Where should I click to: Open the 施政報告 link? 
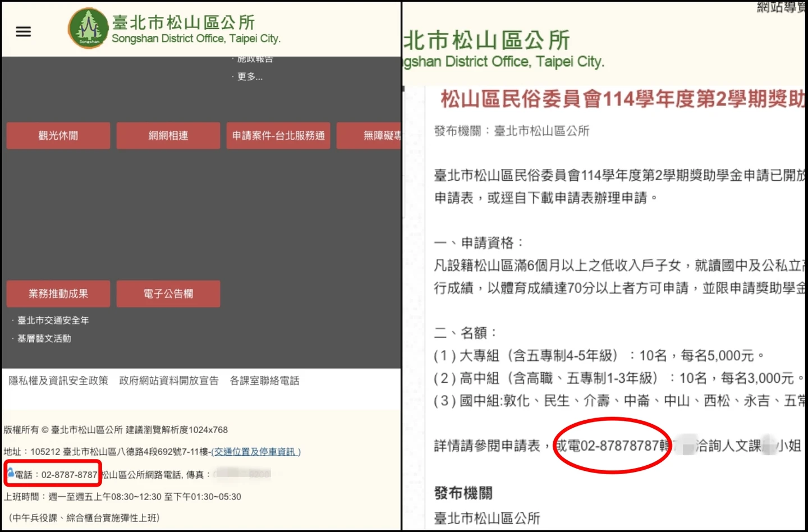coord(255,59)
